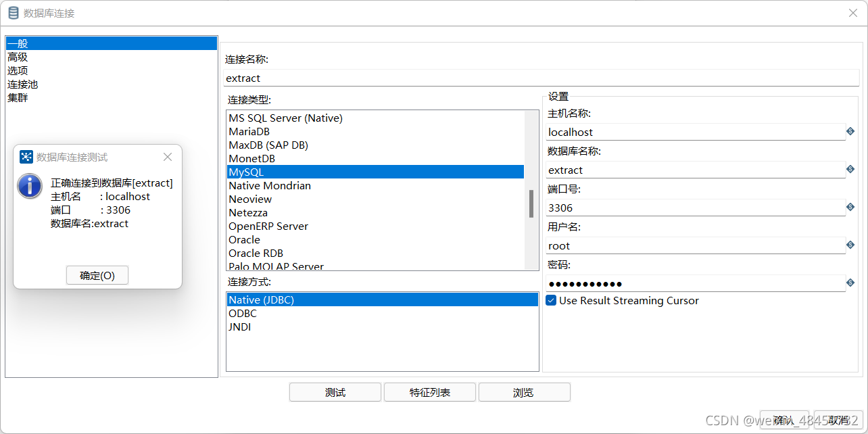Select MySQL connection type

[x=375, y=172]
